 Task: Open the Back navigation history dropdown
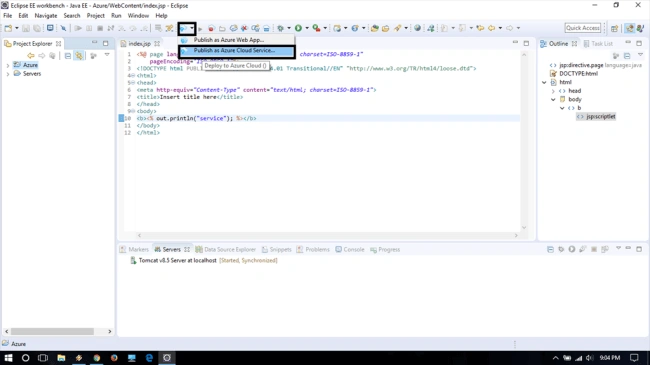pyautogui.click(x=500, y=28)
